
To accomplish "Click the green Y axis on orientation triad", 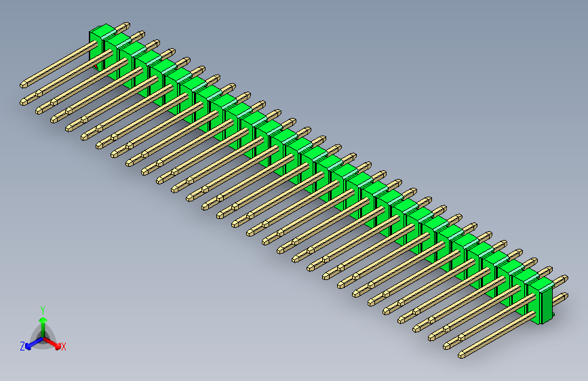I will pyautogui.click(x=43, y=327).
